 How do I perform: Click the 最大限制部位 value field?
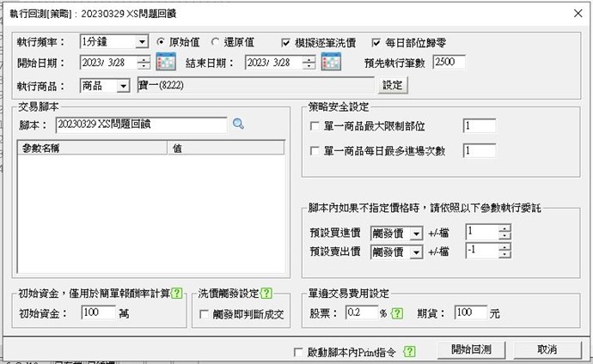pyautogui.click(x=480, y=125)
